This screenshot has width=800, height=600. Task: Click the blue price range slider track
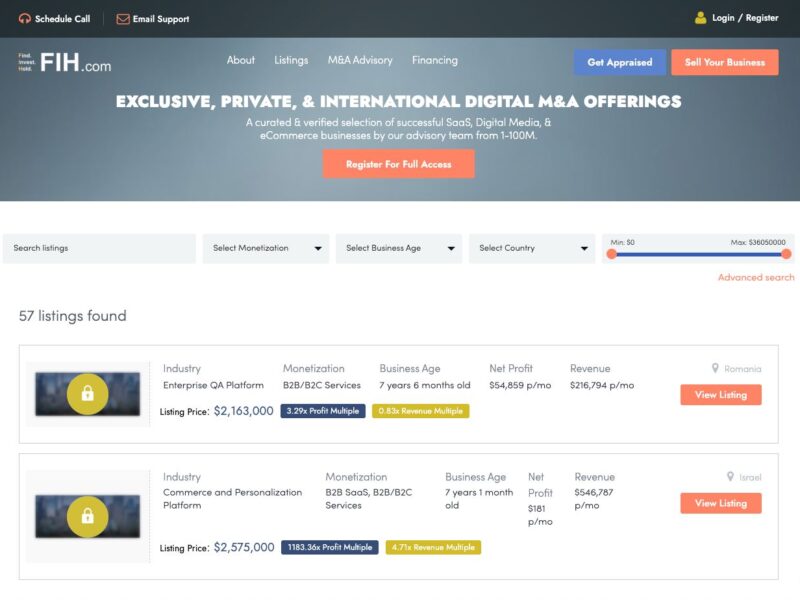(x=699, y=254)
